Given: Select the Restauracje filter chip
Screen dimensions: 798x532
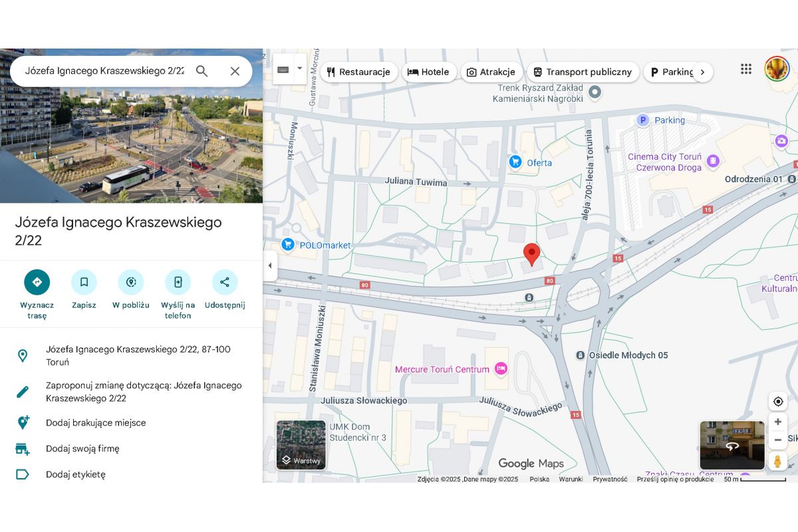Looking at the screenshot, I should tap(359, 72).
